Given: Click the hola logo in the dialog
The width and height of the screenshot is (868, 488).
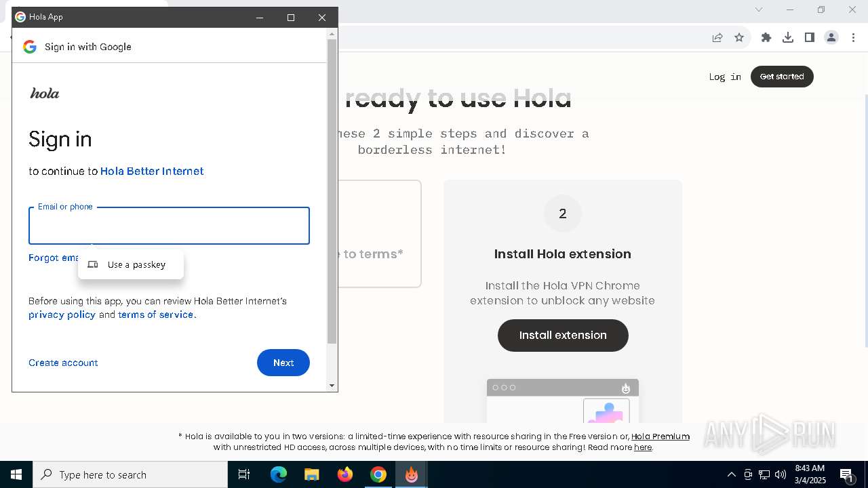Looking at the screenshot, I should point(45,94).
